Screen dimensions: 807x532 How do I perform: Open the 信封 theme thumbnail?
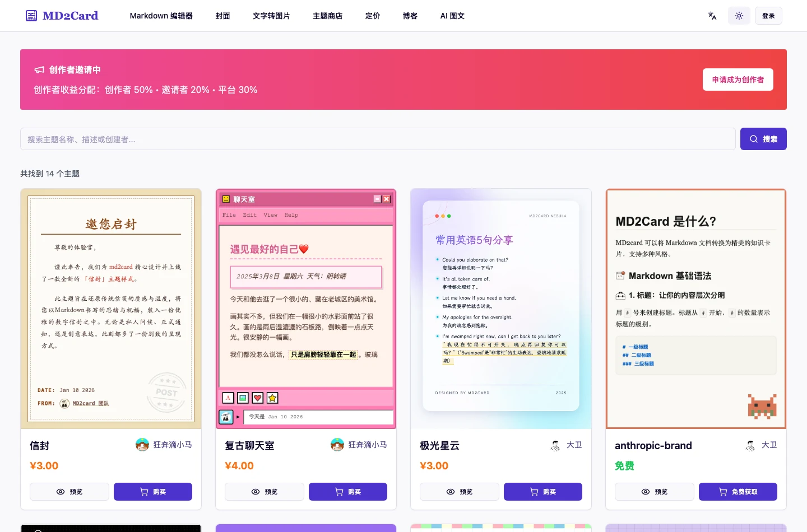pos(111,309)
